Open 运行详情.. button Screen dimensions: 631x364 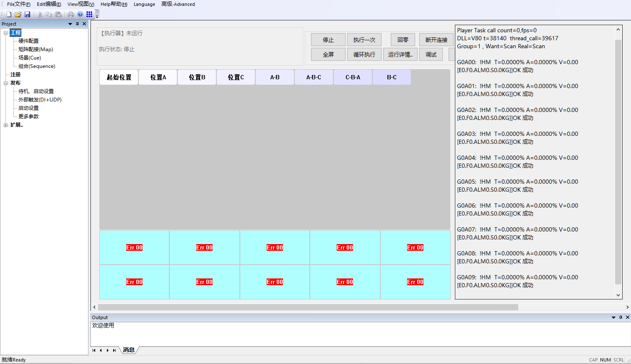[400, 55]
